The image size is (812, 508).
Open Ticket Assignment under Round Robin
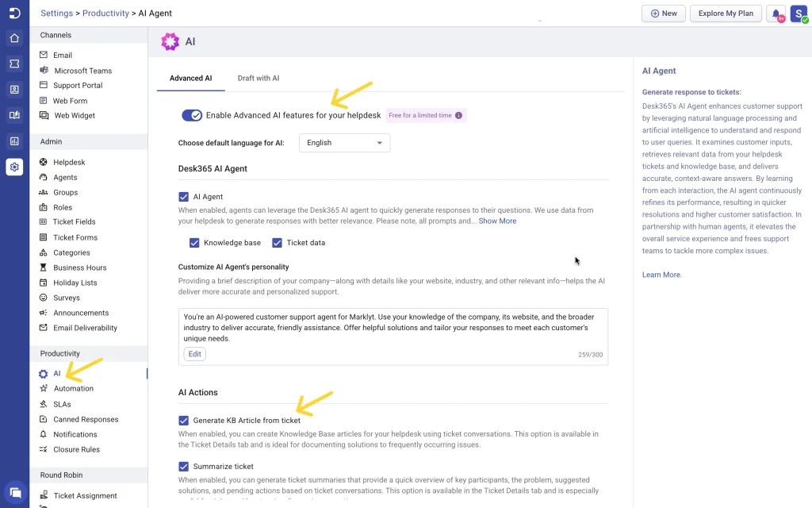click(85, 495)
